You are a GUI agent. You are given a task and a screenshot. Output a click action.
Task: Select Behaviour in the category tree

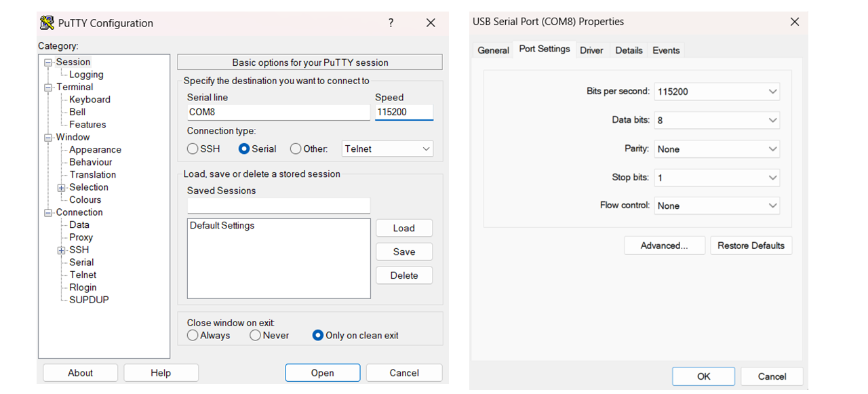90,162
